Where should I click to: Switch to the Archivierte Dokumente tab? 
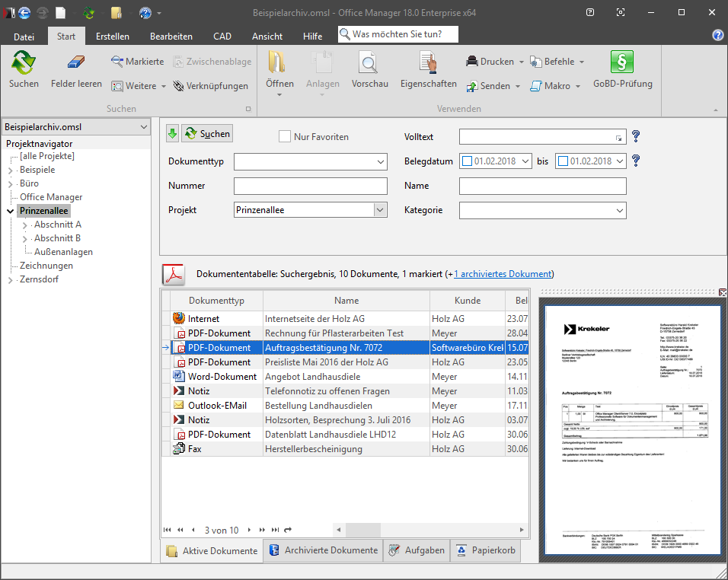click(x=323, y=550)
